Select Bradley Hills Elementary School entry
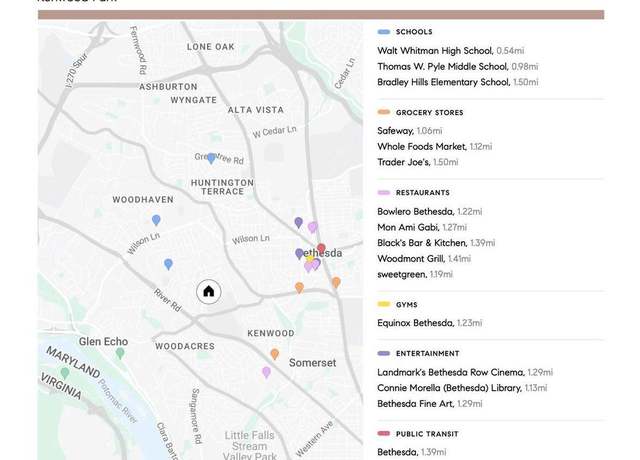The image size is (640, 460). [458, 82]
